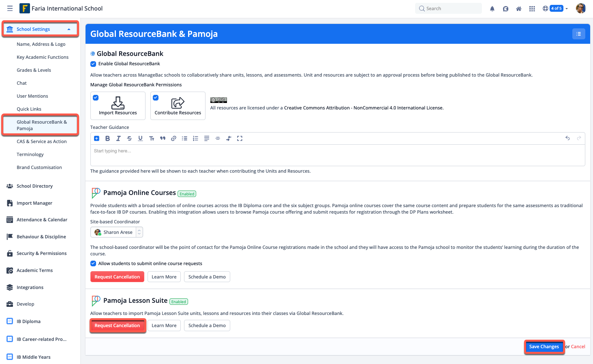Apply strikethrough formatting in editor
This screenshot has width=593, height=364.
coord(129,138)
